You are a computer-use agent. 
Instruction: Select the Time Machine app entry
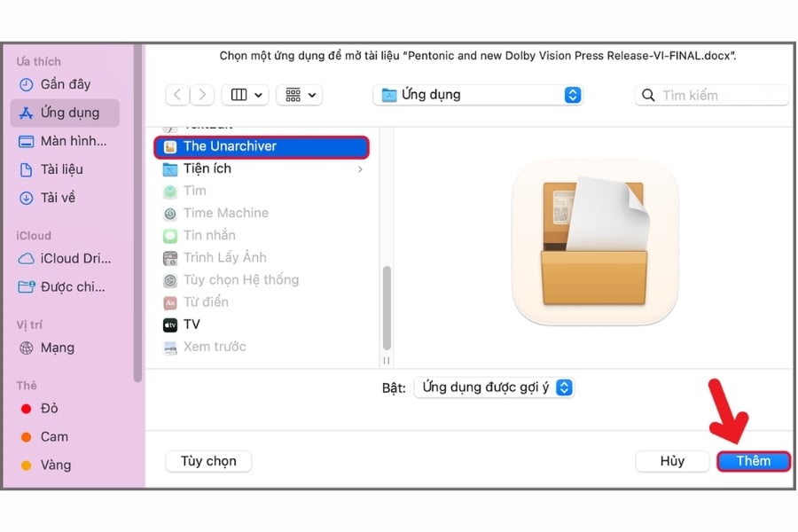[x=225, y=213]
